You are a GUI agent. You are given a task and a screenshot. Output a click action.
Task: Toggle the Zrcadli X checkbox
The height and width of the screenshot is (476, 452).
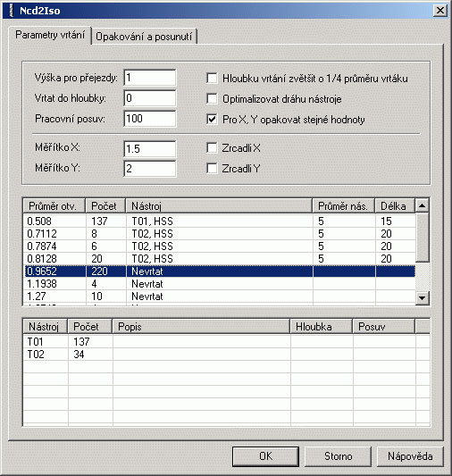coord(212,148)
